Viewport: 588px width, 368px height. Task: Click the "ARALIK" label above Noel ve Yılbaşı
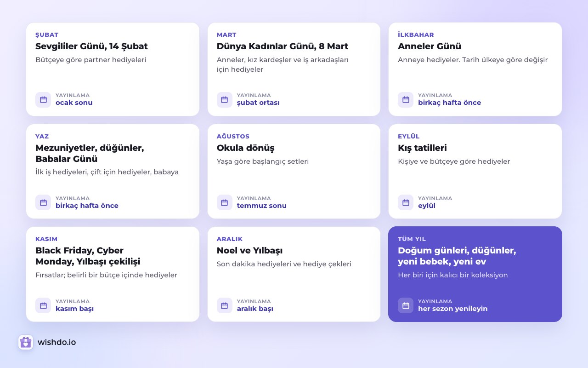click(x=230, y=239)
